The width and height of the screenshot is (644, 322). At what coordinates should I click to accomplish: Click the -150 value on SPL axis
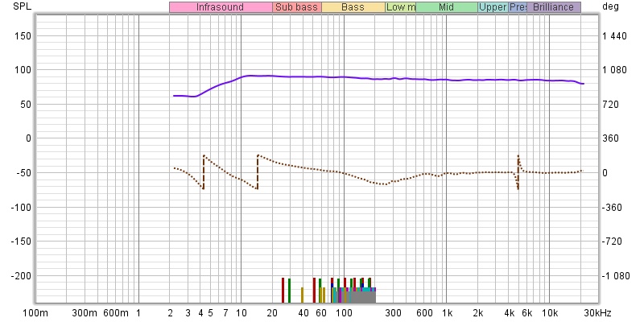(x=21, y=242)
